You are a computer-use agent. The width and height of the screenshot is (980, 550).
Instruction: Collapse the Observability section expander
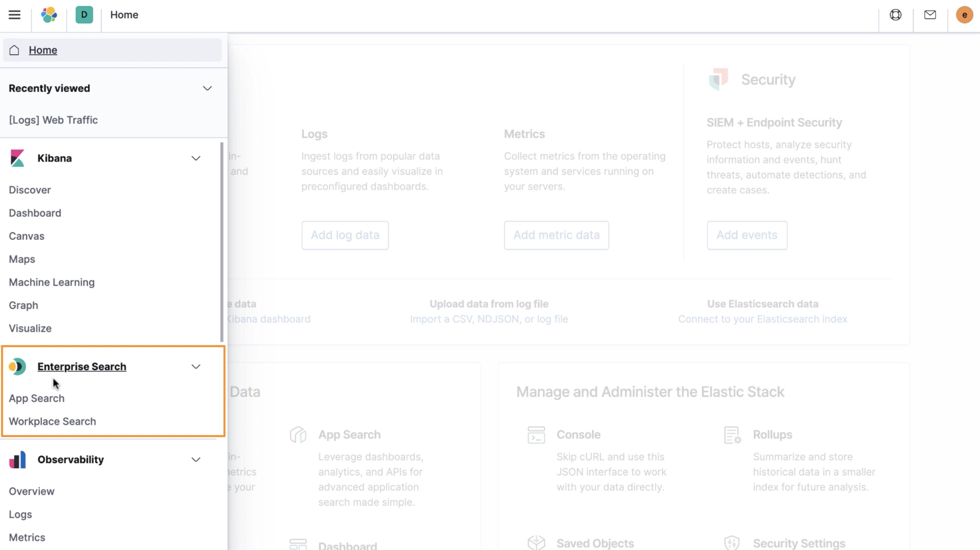(196, 459)
